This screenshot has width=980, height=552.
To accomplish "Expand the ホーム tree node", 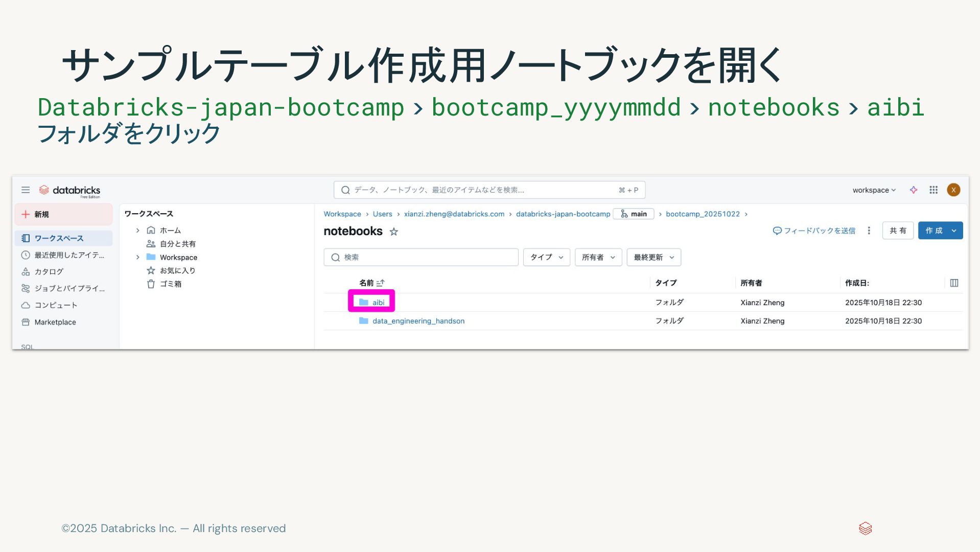I will coord(137,231).
